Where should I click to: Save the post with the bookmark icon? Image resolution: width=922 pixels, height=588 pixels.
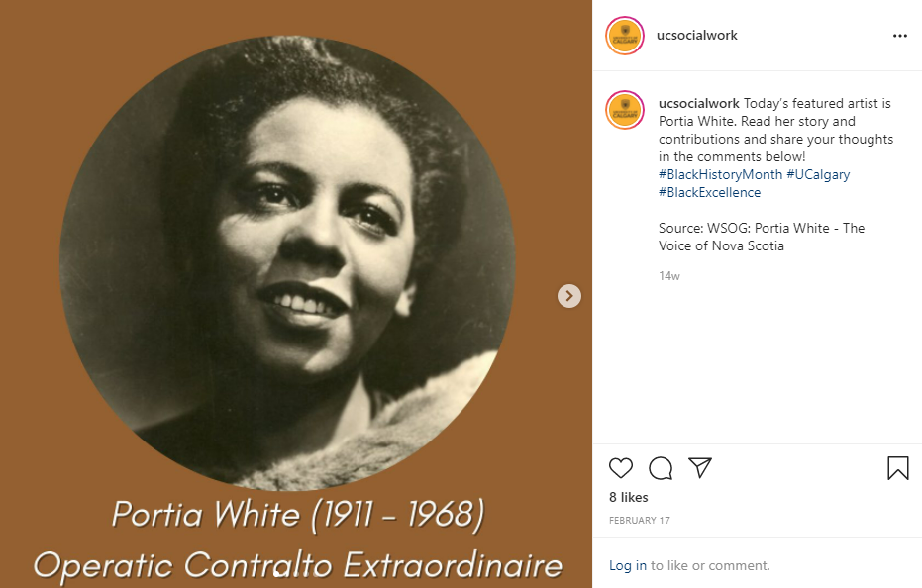898,468
